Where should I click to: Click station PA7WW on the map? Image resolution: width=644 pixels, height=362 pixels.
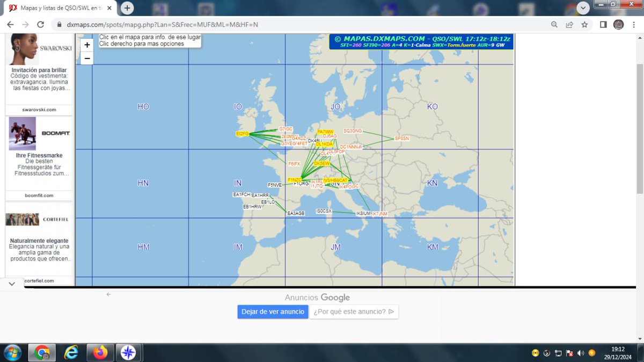coord(325,132)
